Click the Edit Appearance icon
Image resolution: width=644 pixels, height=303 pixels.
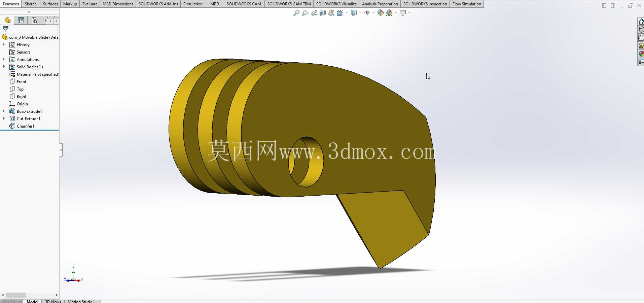click(381, 13)
